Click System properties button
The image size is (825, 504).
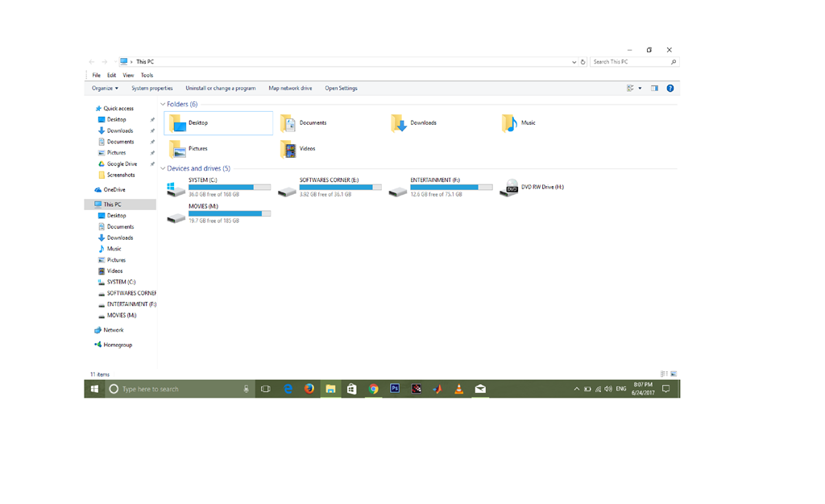[x=152, y=89]
